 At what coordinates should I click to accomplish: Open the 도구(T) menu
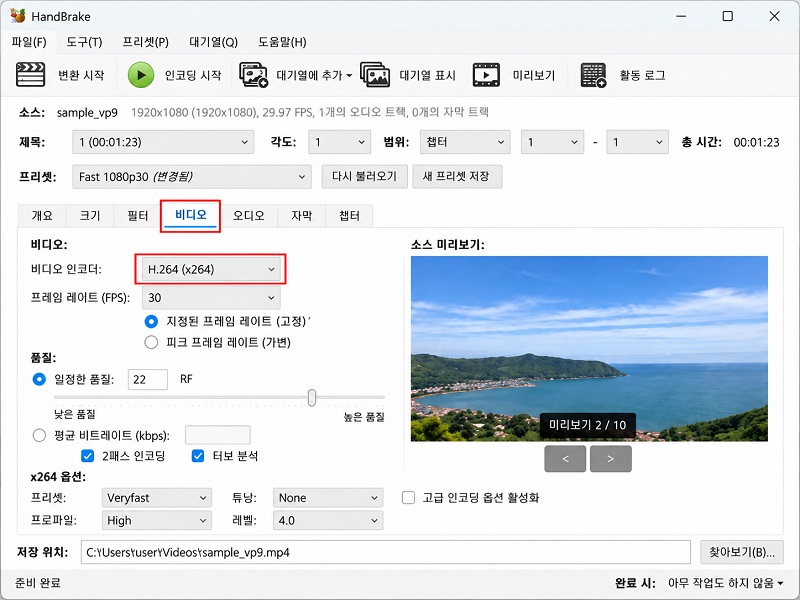pos(84,42)
